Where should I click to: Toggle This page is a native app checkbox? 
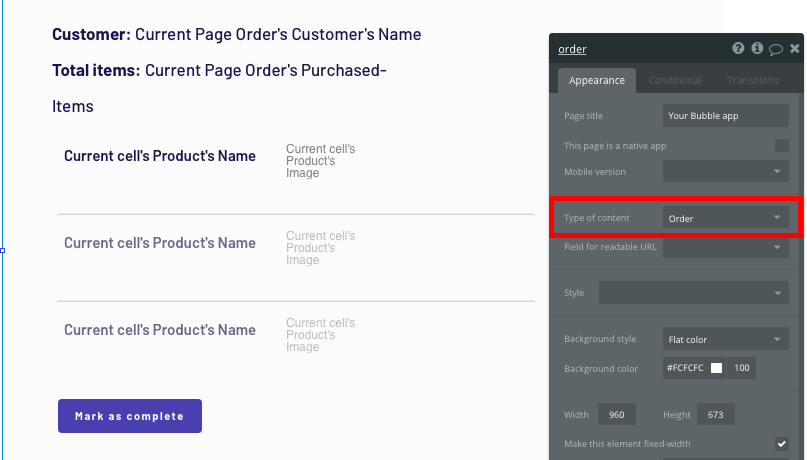782,146
